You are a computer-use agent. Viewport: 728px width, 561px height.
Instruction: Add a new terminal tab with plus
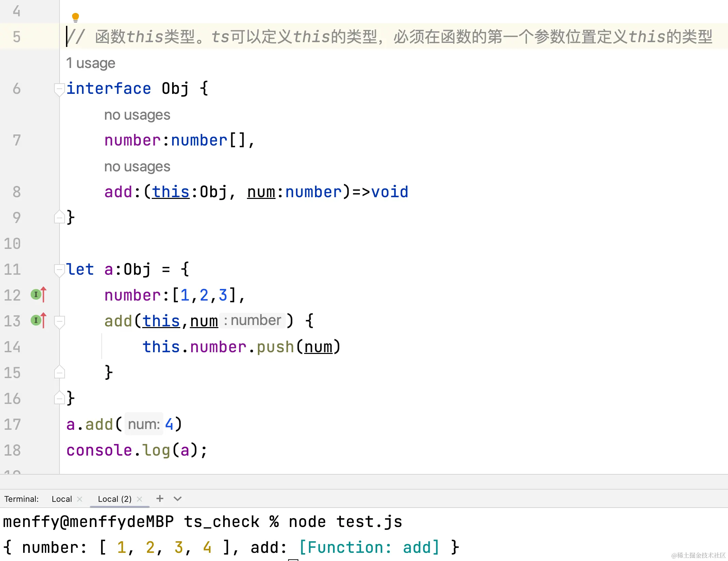(160, 498)
